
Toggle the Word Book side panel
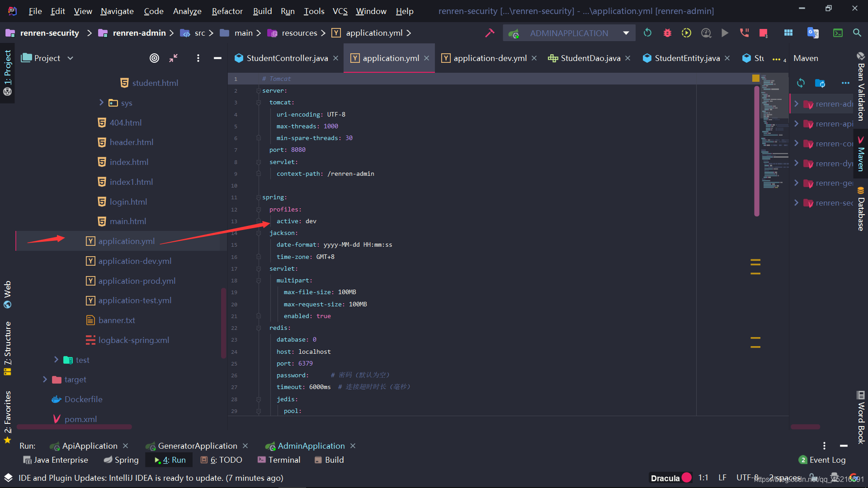pos(861,417)
